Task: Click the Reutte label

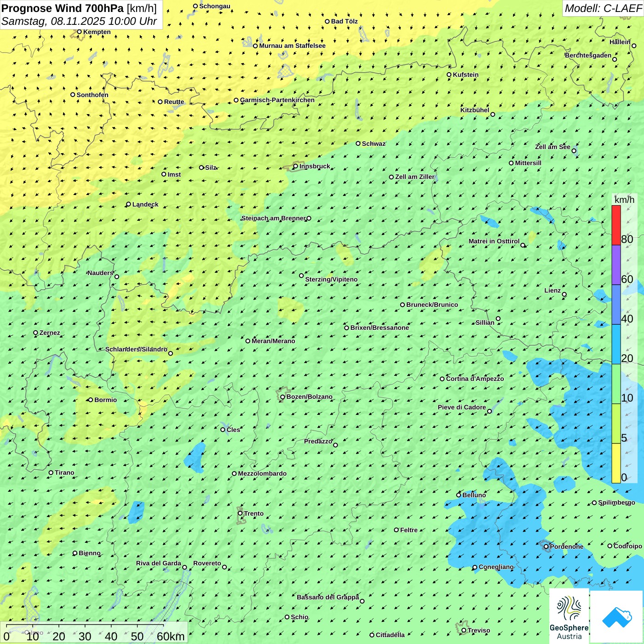Action: point(174,102)
